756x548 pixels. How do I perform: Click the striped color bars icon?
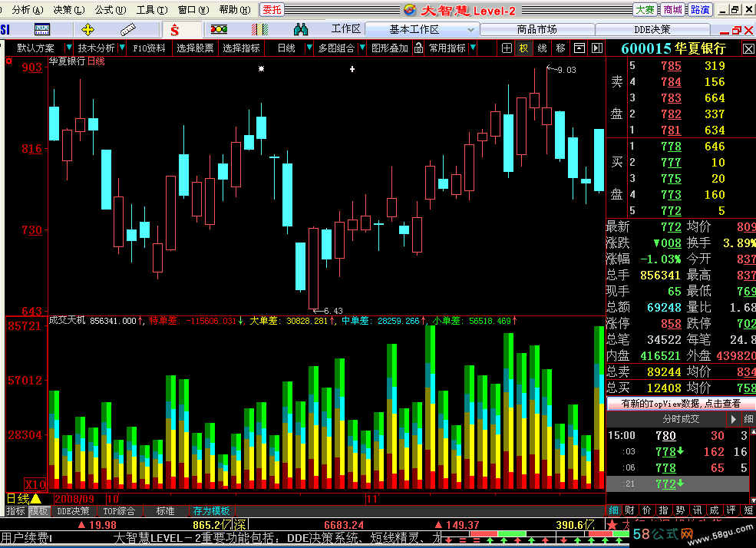pos(259,30)
